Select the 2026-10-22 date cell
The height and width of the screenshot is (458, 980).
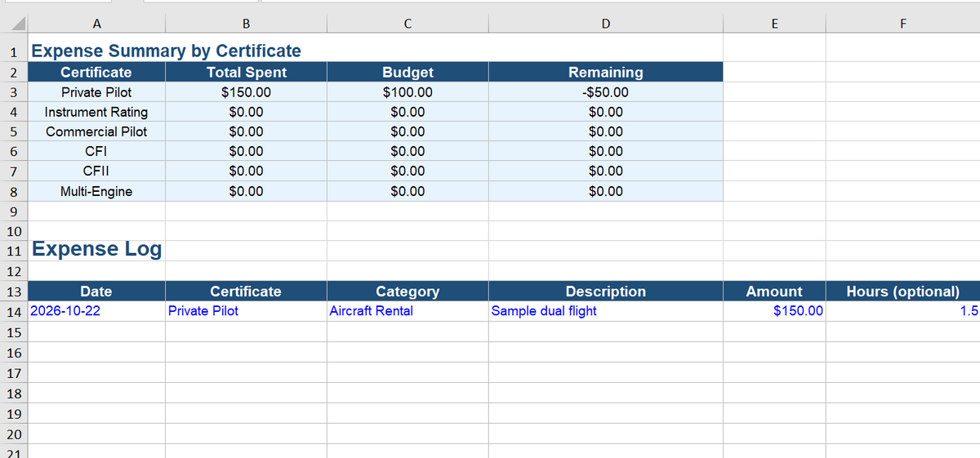pos(96,311)
